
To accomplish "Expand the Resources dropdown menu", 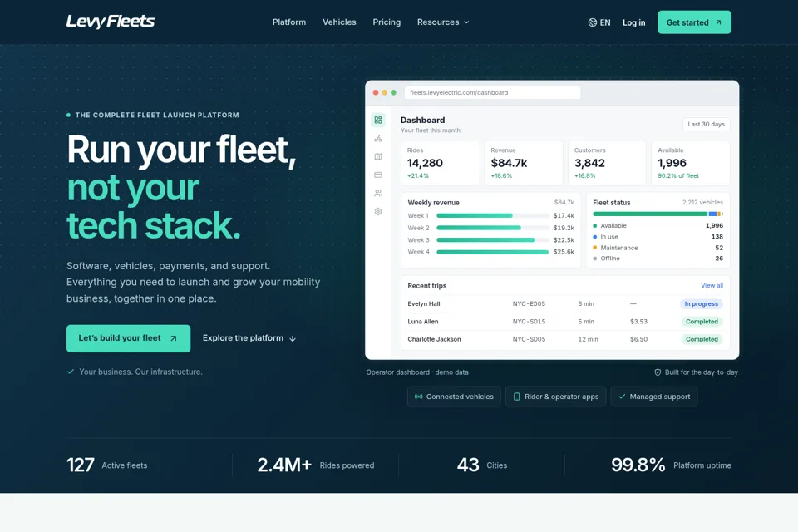I will click(443, 22).
